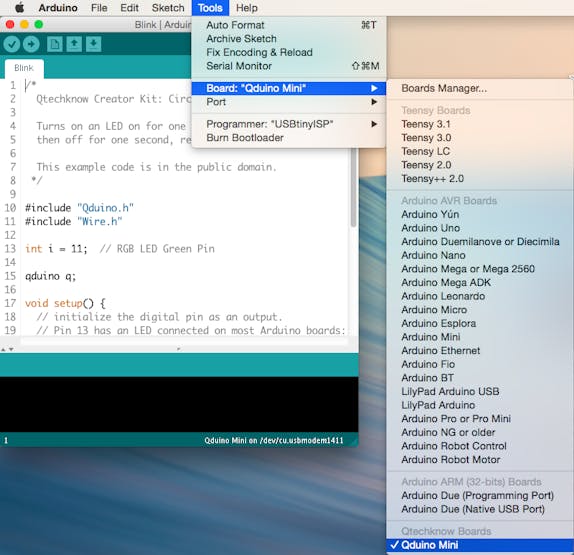Switch to the Blink sketch tab
This screenshot has height=555, width=574.
click(x=24, y=68)
